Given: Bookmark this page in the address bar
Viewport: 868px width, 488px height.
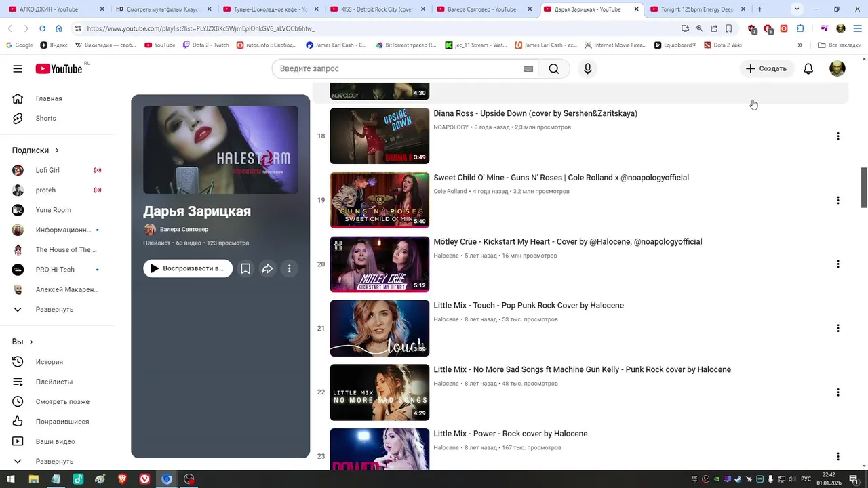Looking at the screenshot, I should [x=729, y=28].
